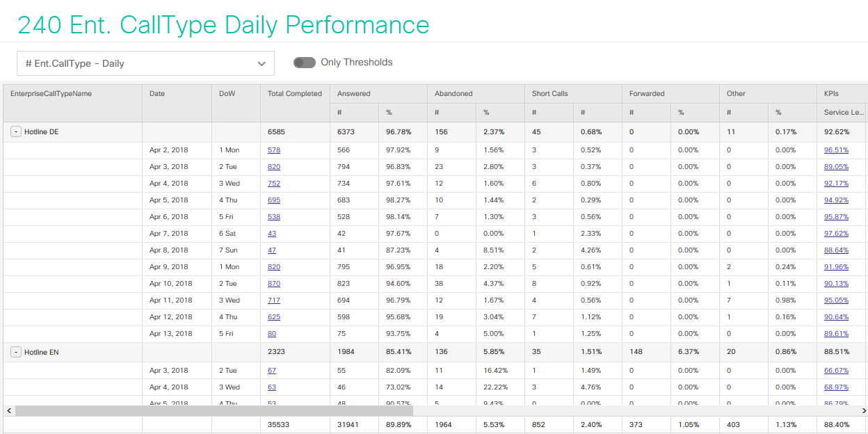868x434 pixels.
Task: Collapse the Hotline EN group
Action: 15,352
